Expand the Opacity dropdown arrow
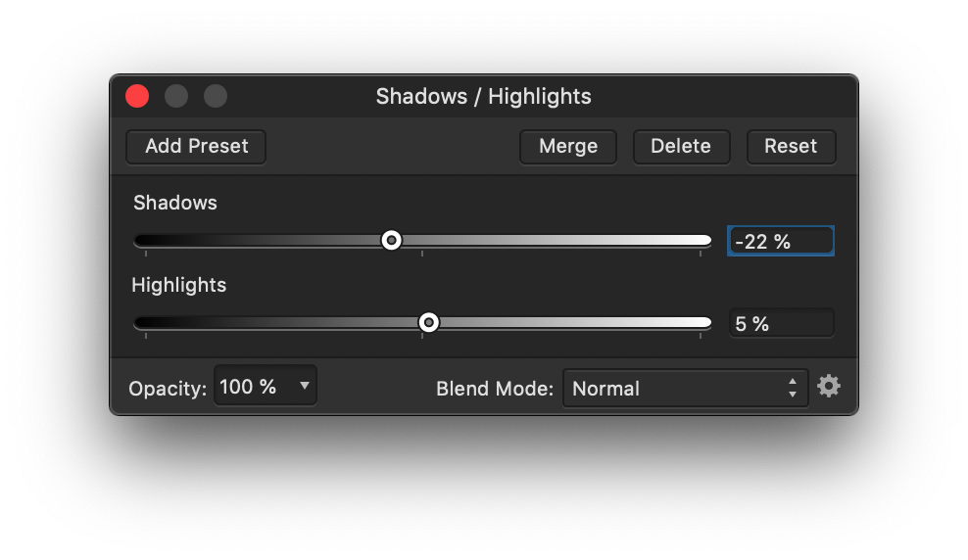This screenshot has width=968, height=560. pyautogui.click(x=305, y=386)
